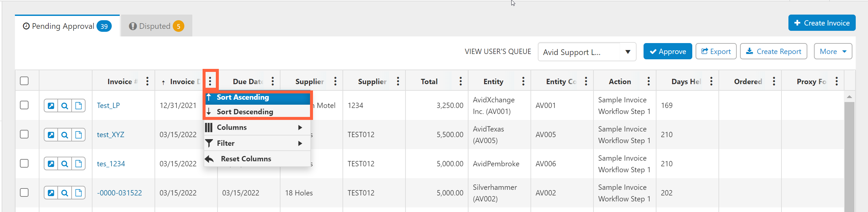Click the magnifier preview icon for test_XYZ
The width and height of the screenshot is (868, 212).
pyautogui.click(x=65, y=135)
